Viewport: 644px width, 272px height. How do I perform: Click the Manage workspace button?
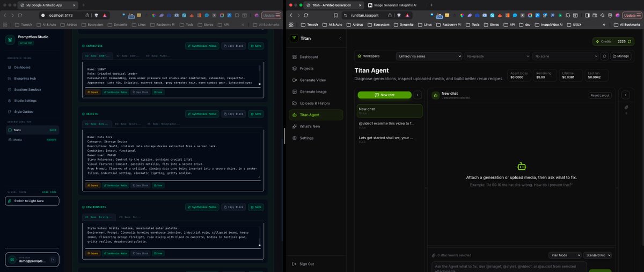[x=621, y=56]
